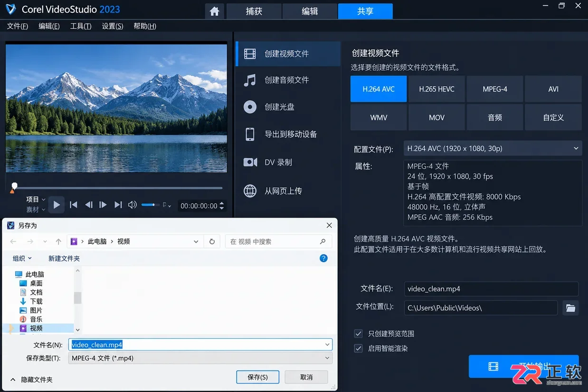Go up one folder level in dialog
Image resolution: width=588 pixels, height=392 pixels.
tap(58, 241)
